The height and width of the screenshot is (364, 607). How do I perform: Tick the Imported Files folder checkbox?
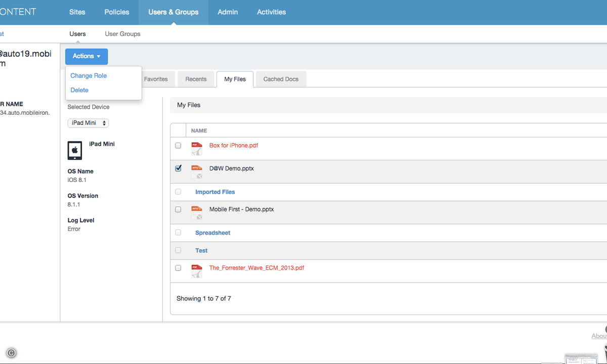click(x=178, y=192)
